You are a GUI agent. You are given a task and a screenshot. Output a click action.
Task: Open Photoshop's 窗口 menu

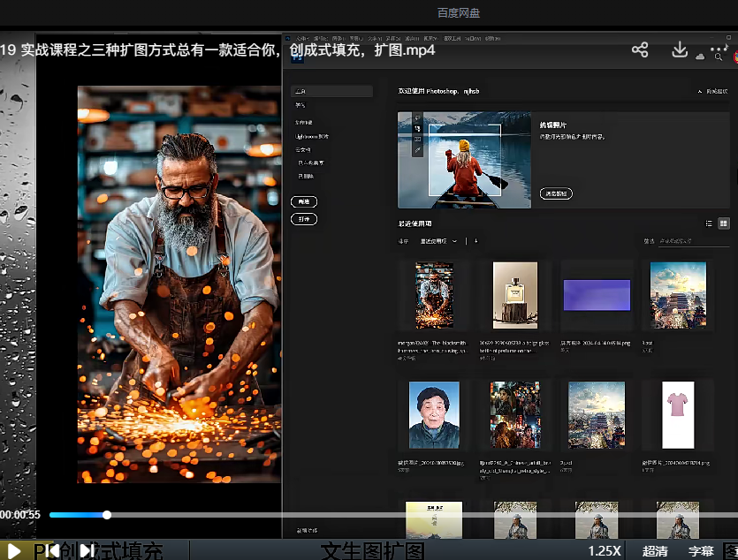[x=473, y=38]
